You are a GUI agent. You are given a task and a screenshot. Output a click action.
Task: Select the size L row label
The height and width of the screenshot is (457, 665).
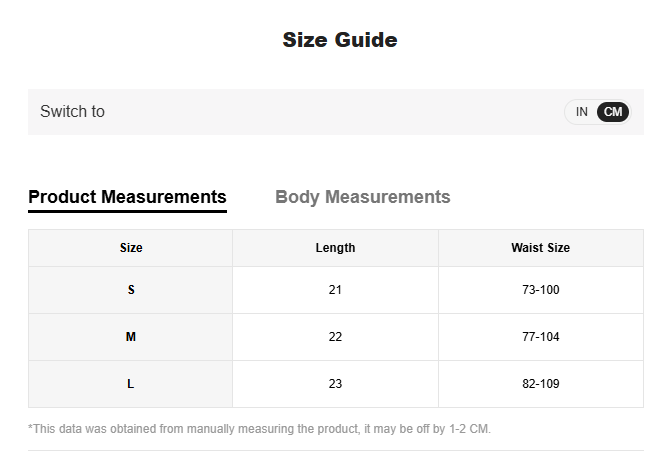coord(131,384)
